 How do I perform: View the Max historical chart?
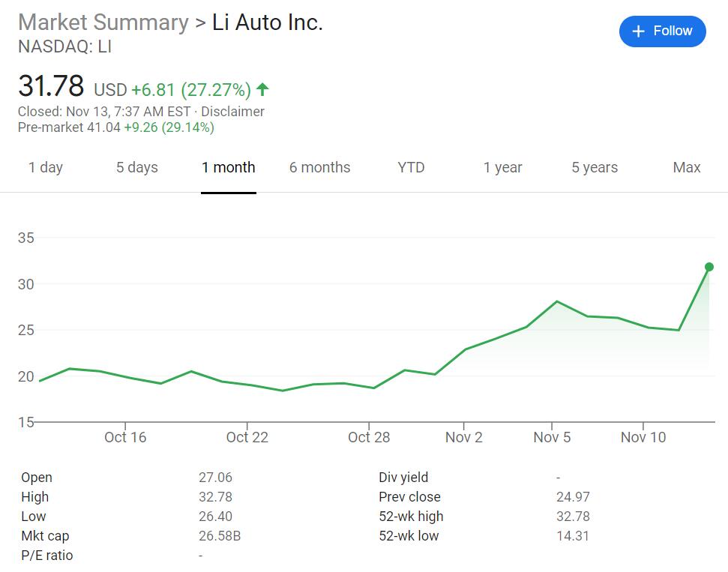point(686,167)
